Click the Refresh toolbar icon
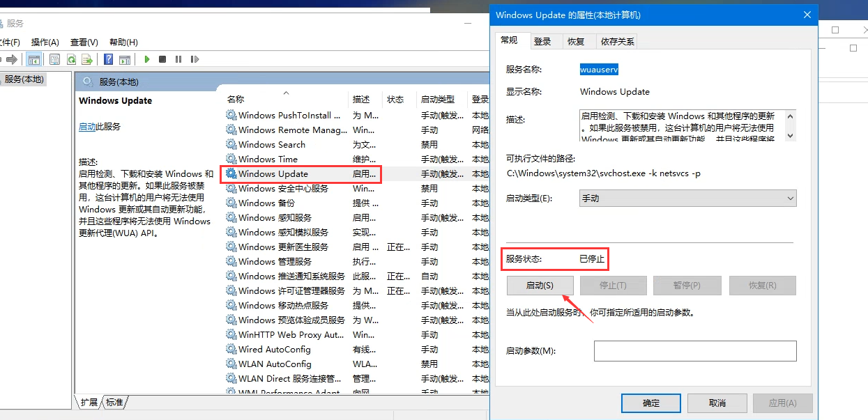Image resolution: width=868 pixels, height=420 pixels. [x=71, y=60]
